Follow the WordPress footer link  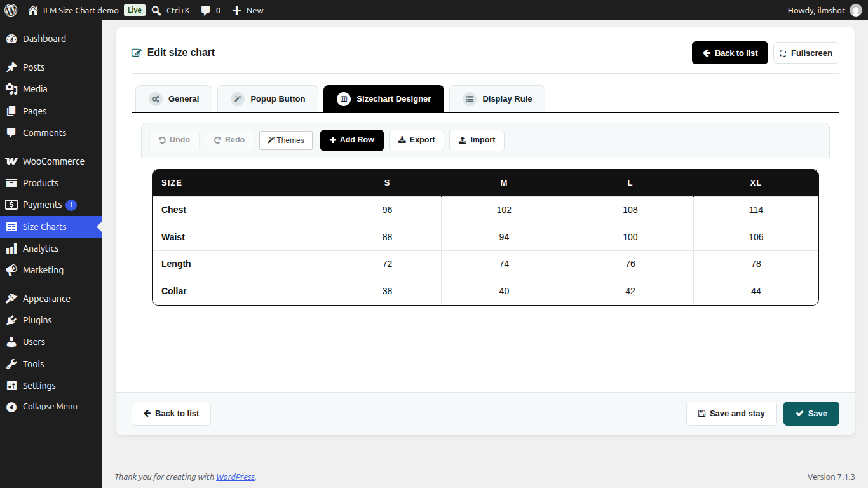[235, 477]
